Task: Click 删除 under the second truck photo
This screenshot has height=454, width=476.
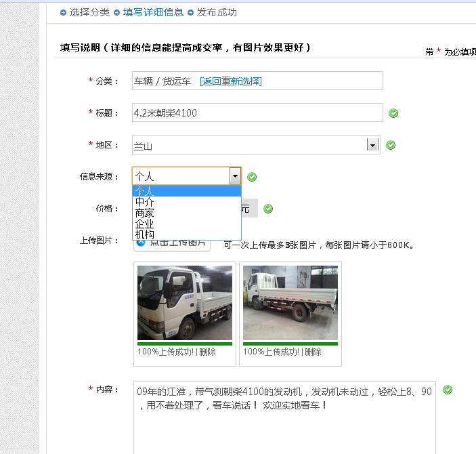Action: point(313,352)
